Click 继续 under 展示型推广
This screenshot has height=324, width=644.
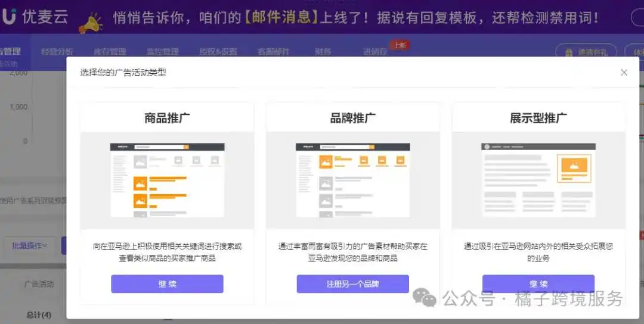point(538,284)
